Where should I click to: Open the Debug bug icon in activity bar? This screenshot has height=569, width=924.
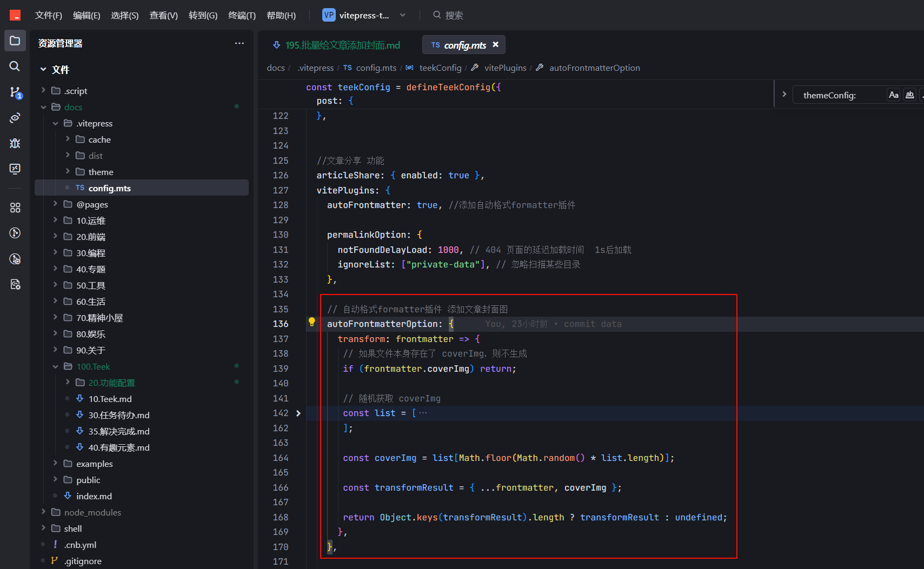(15, 143)
